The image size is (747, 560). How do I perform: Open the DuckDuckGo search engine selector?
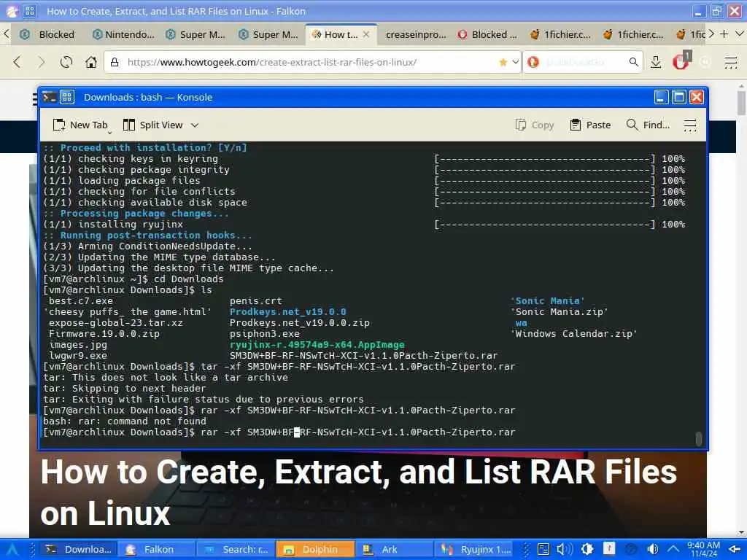pyautogui.click(x=533, y=62)
